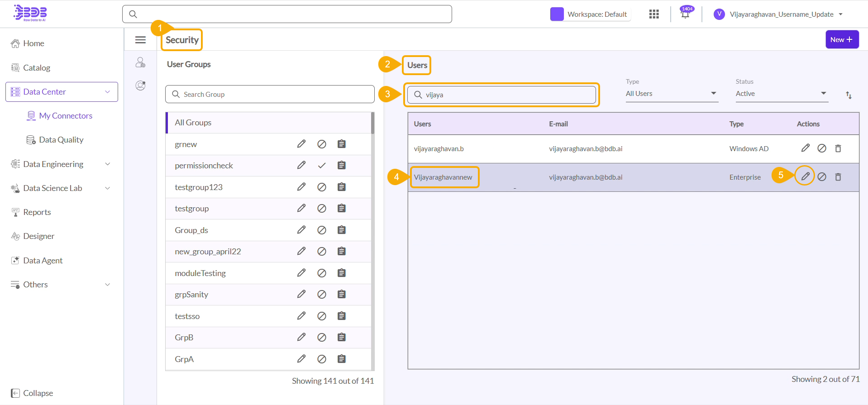Open the Status Active dropdown
Viewport: 868px width, 405px height.
781,94
